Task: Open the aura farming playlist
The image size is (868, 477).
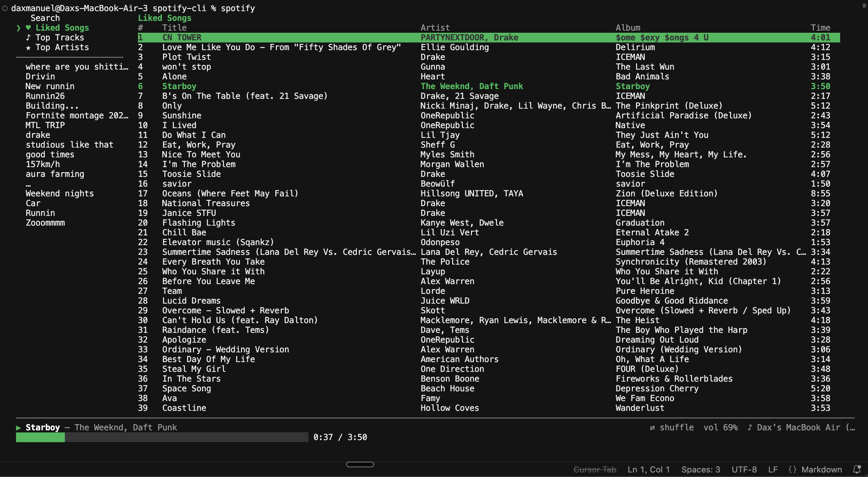Action: (55, 174)
